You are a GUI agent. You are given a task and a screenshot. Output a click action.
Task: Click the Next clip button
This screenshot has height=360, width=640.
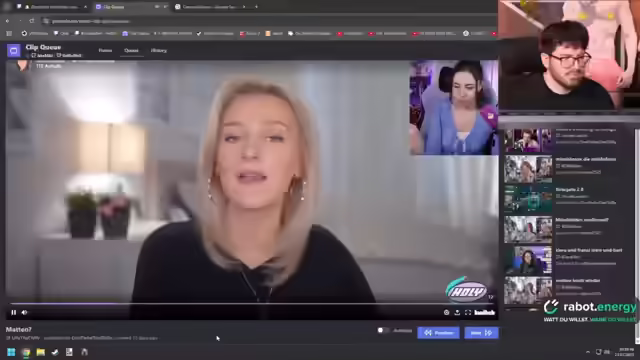tap(481, 333)
